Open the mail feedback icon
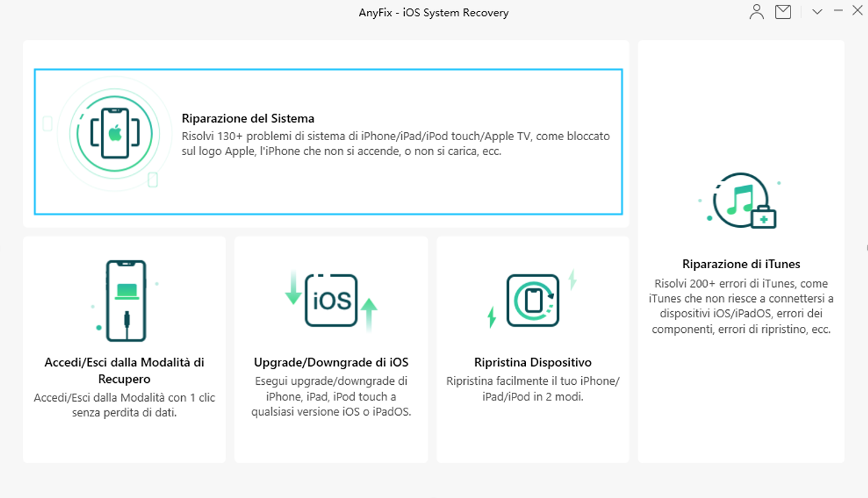 [783, 12]
